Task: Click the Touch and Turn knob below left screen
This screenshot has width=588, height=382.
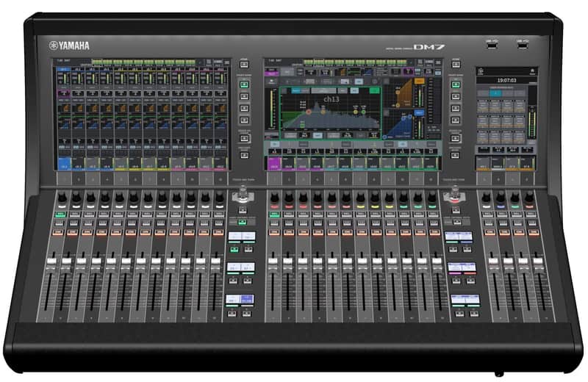Action: (x=243, y=194)
